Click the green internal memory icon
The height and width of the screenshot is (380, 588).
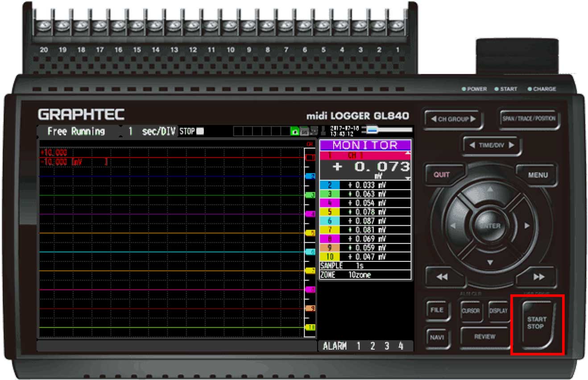tap(295, 131)
